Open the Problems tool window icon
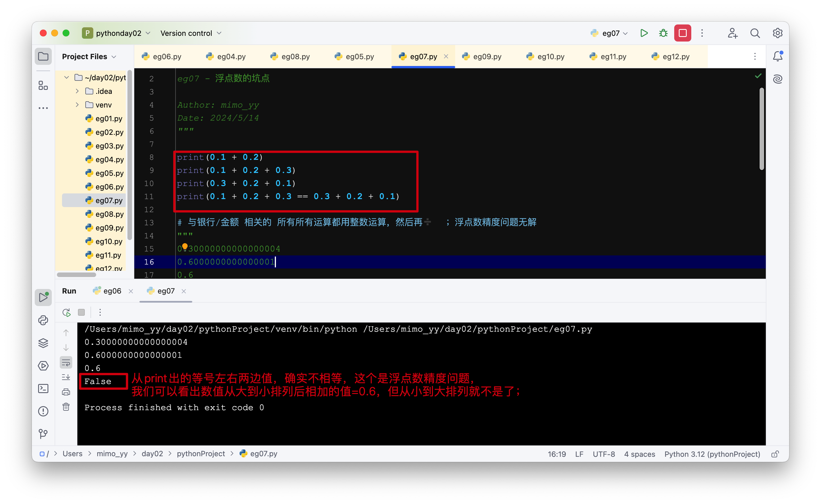 [x=43, y=411]
